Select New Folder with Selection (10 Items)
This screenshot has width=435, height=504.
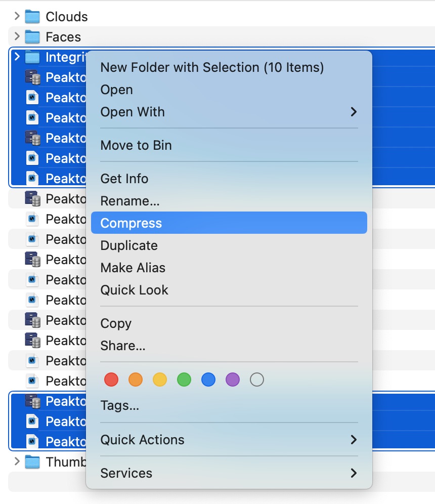212,67
